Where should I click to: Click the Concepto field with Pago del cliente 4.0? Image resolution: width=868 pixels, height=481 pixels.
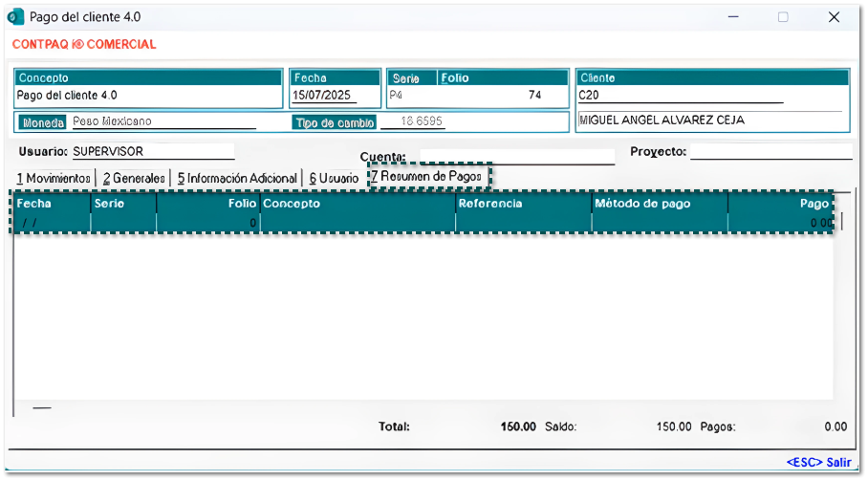[x=148, y=96]
